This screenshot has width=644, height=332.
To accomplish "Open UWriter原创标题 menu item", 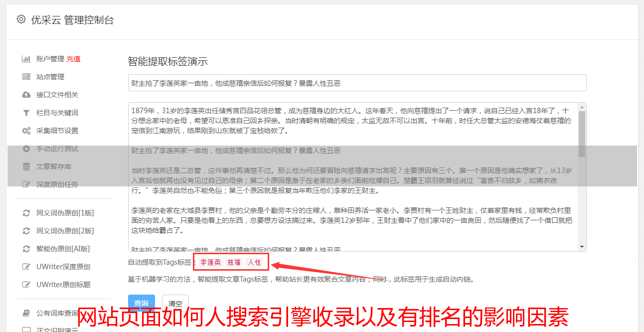I will (63, 285).
